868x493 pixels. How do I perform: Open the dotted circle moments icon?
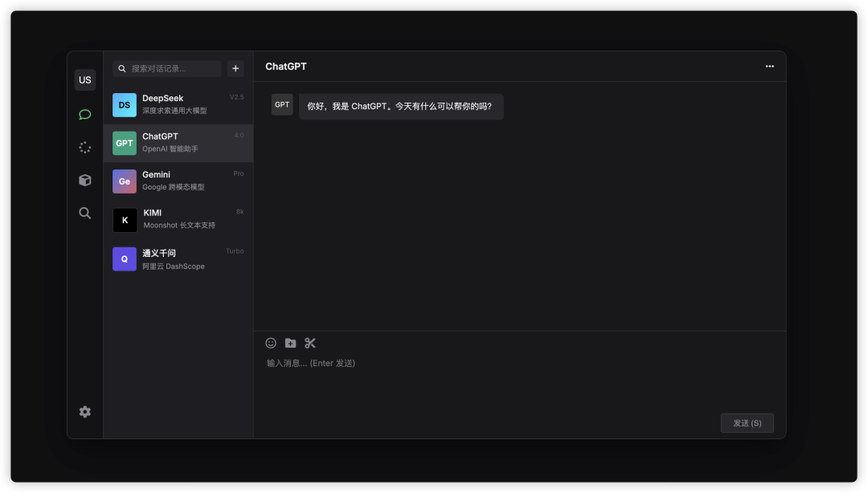pyautogui.click(x=84, y=147)
